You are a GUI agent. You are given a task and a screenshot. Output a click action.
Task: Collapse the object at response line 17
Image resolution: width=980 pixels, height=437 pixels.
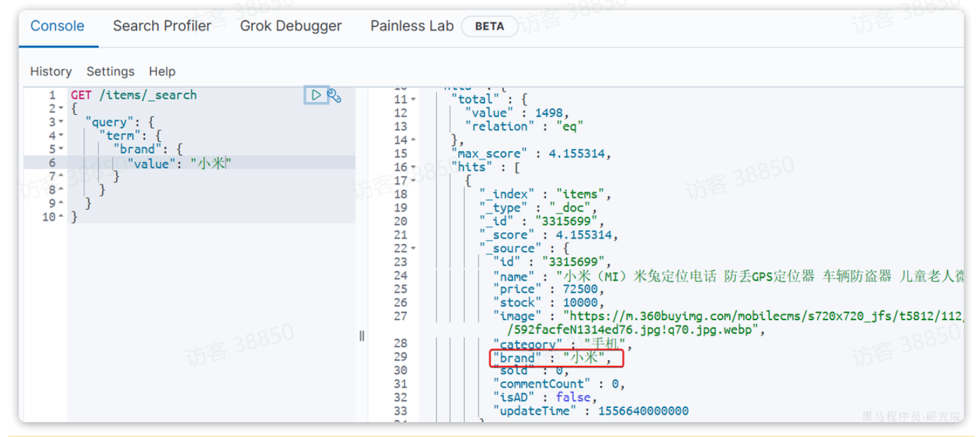[413, 181]
